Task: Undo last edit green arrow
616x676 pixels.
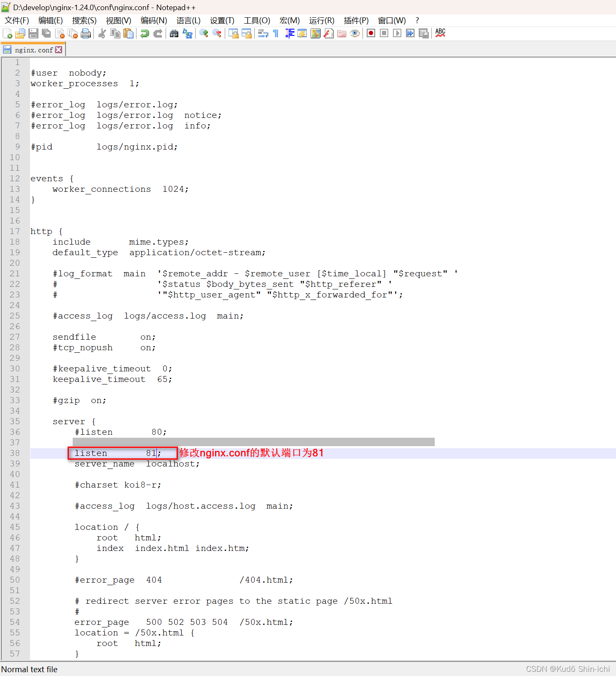Action: pyautogui.click(x=144, y=33)
